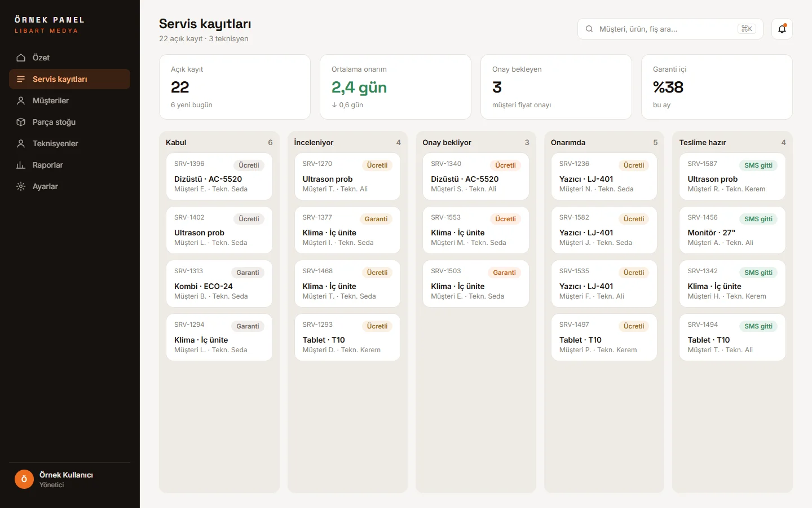Click the 2,4 gün average repair value
Image resolution: width=812 pixels, height=508 pixels.
[x=359, y=87]
